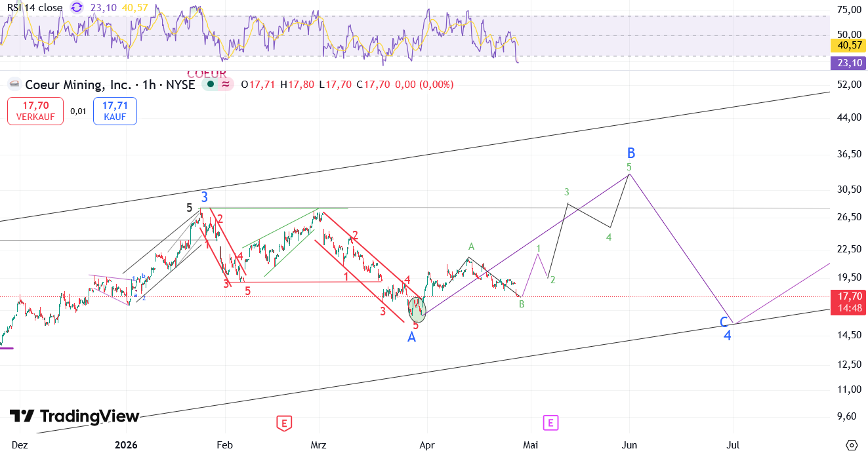Select the green wave label A near April high
Image resolution: width=868 pixels, height=455 pixels.
(471, 247)
